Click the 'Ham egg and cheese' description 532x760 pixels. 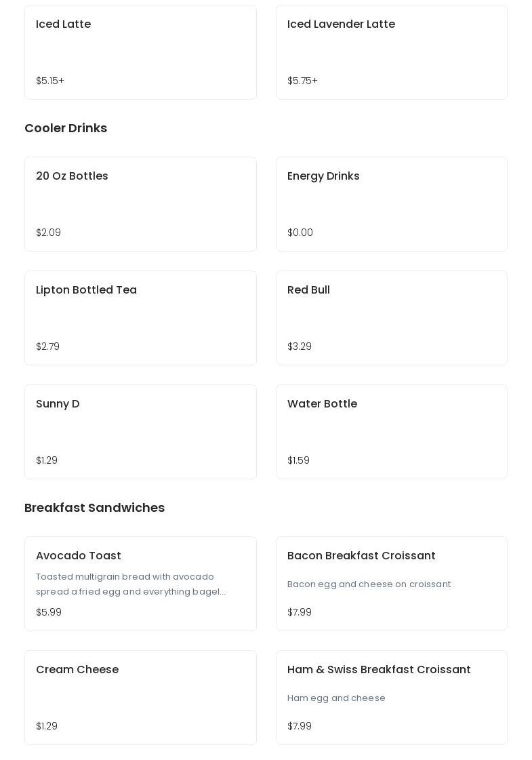(336, 698)
